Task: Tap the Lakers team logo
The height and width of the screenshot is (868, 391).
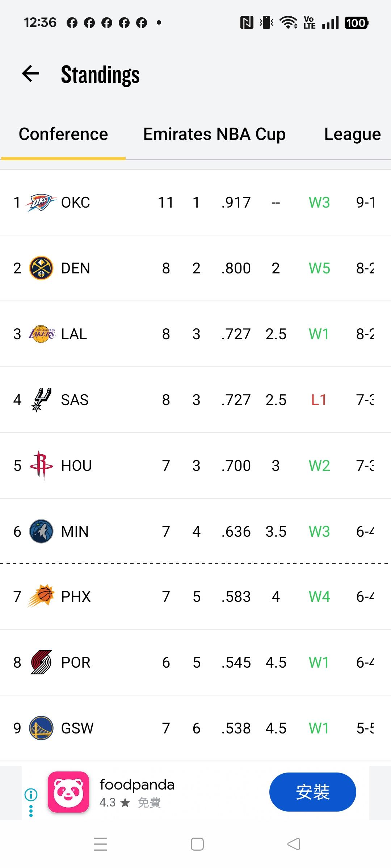Action: click(41, 334)
